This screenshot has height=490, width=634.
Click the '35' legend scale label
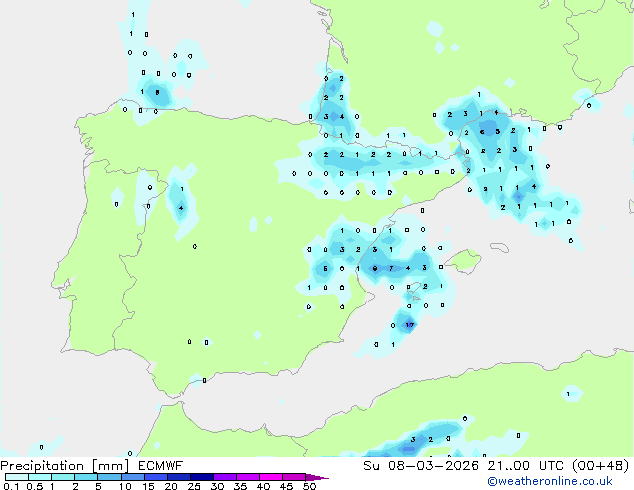[240, 486]
